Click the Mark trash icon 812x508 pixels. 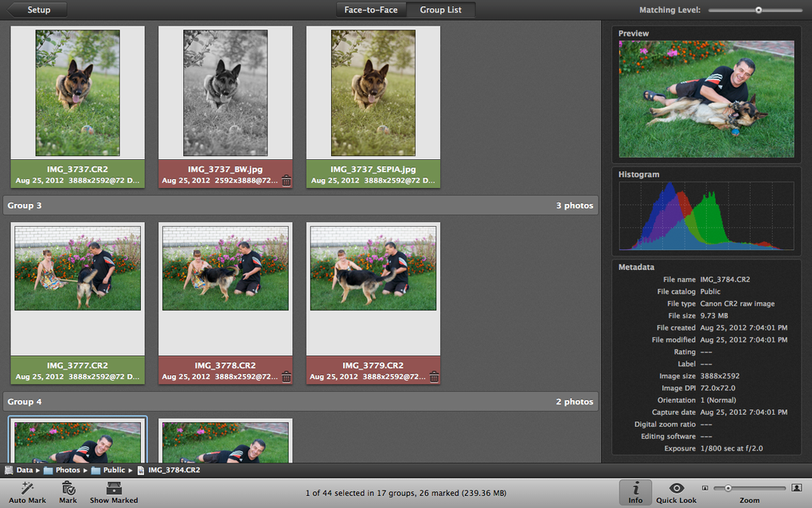(68, 488)
